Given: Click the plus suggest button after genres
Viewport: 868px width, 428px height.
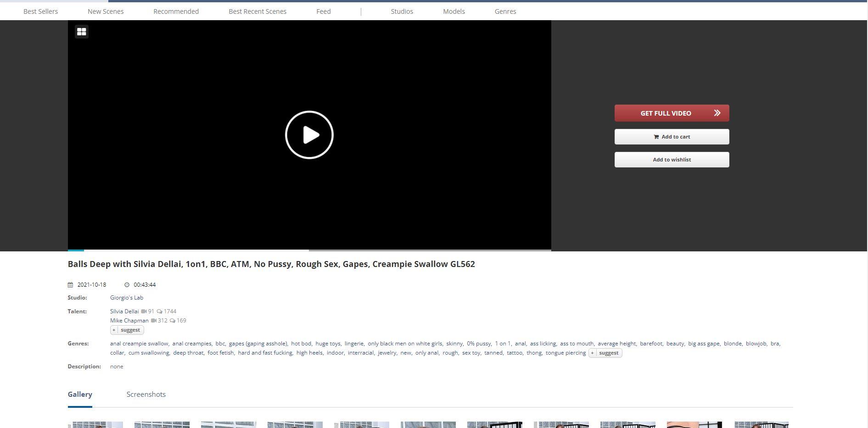Looking at the screenshot, I should click(605, 353).
